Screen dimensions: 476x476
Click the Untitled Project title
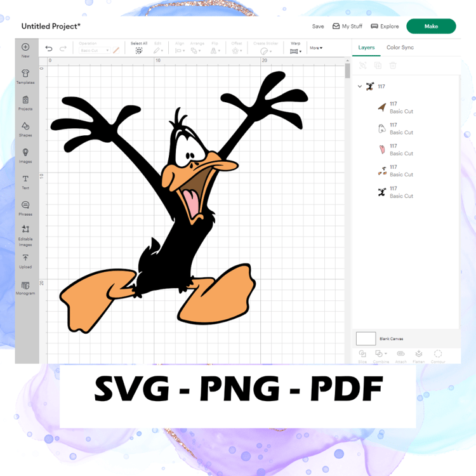(51, 27)
